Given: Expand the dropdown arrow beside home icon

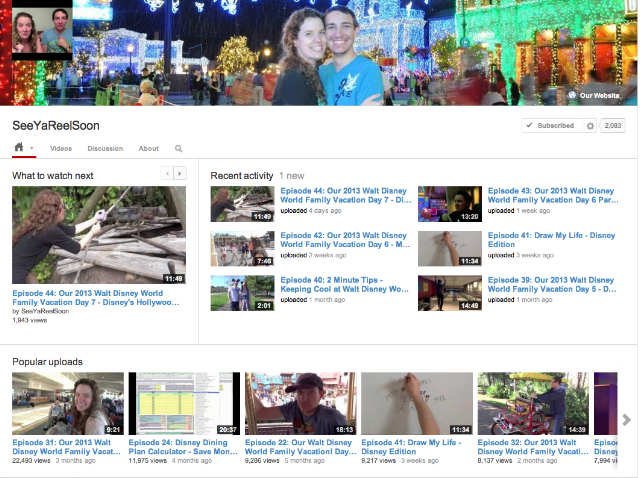Looking at the screenshot, I should coord(32,148).
